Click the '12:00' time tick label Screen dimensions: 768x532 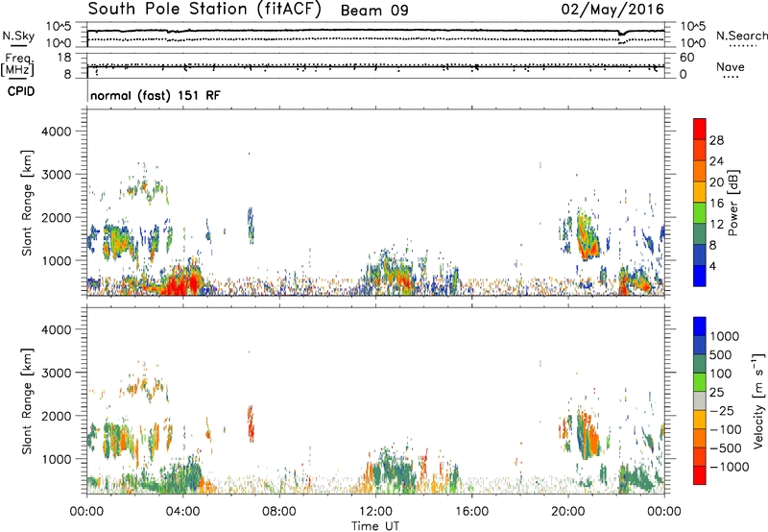tap(375, 512)
